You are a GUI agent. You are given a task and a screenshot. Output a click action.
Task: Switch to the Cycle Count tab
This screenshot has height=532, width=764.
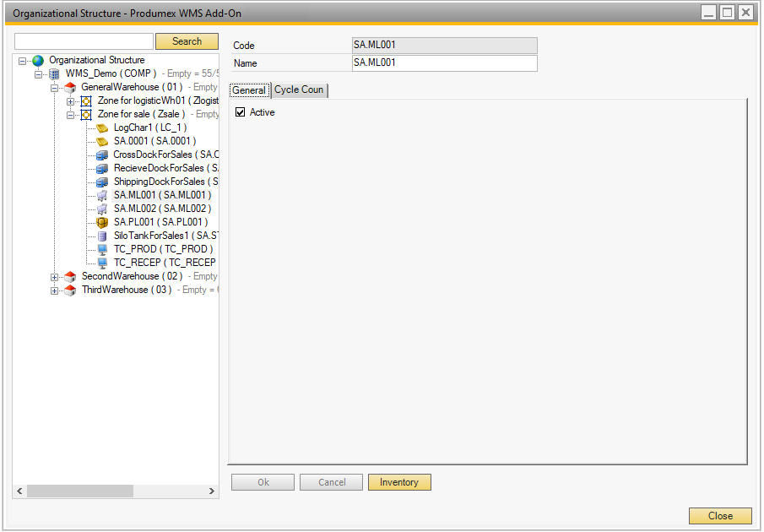click(x=299, y=90)
